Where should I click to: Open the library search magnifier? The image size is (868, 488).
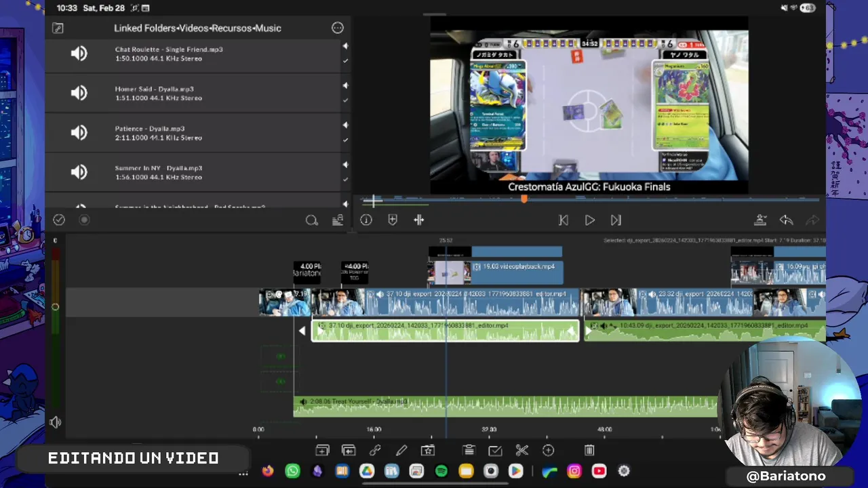click(x=312, y=220)
